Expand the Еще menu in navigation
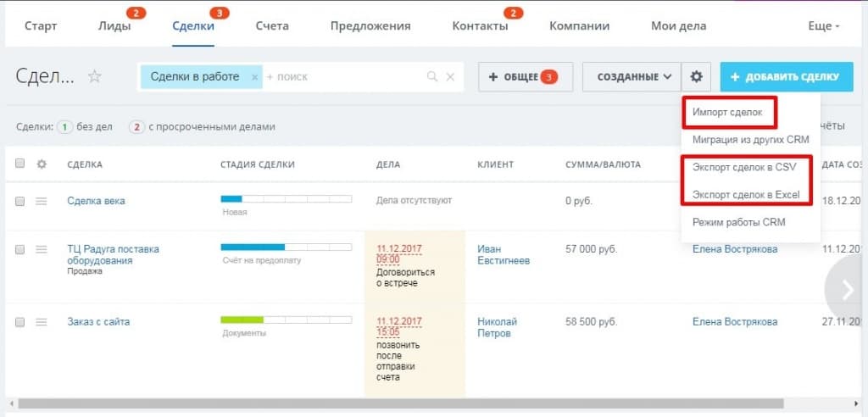The width and height of the screenshot is (868, 417). 823,26
